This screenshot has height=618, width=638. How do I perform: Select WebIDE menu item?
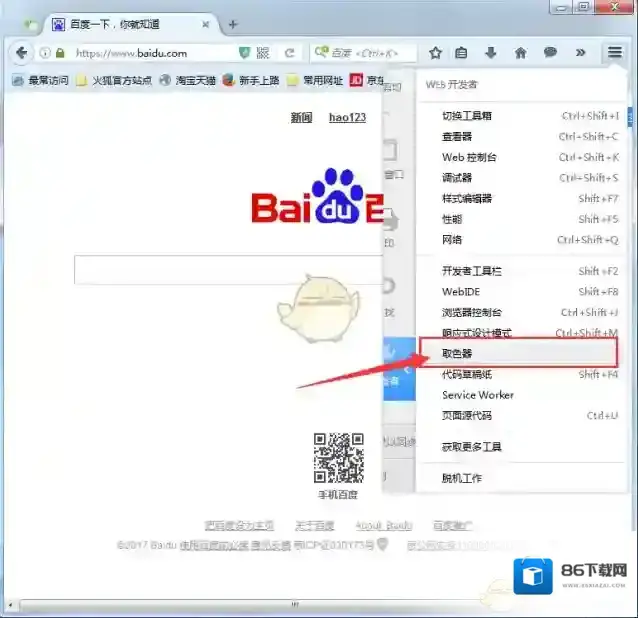[523, 292]
